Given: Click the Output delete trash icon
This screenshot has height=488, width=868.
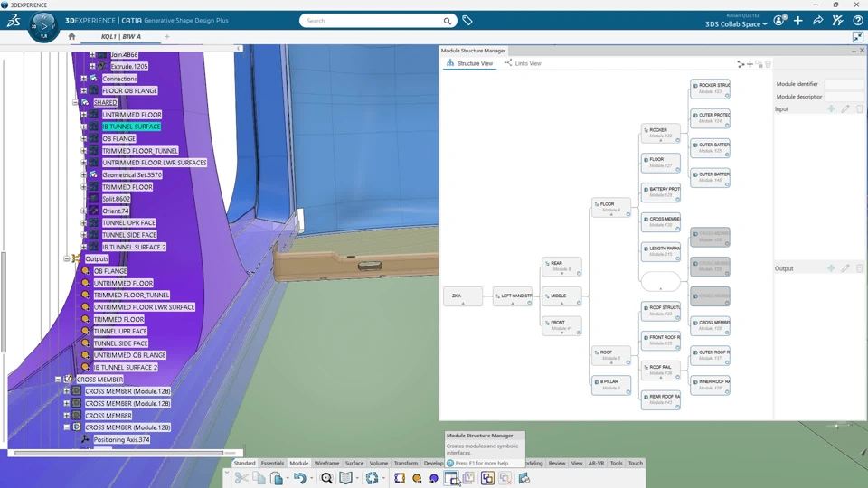Looking at the screenshot, I should point(860,268).
